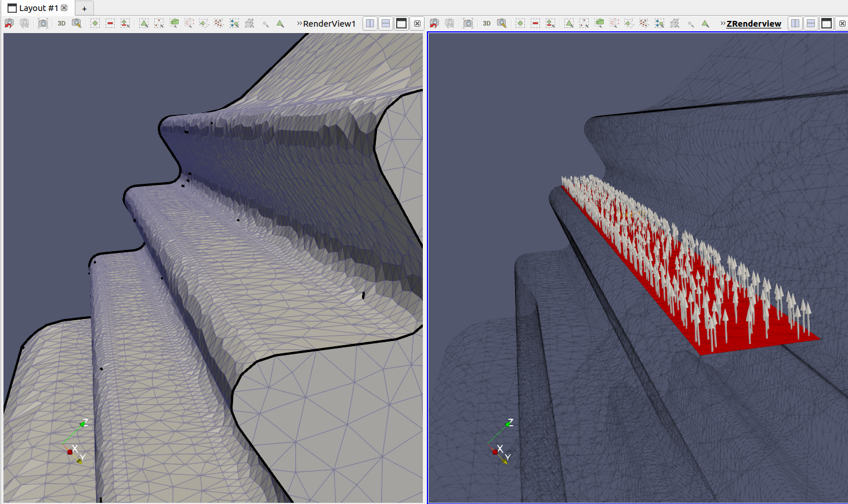Select points on surface in ZRenderview
This screenshot has height=504, width=848.
pos(584,23)
